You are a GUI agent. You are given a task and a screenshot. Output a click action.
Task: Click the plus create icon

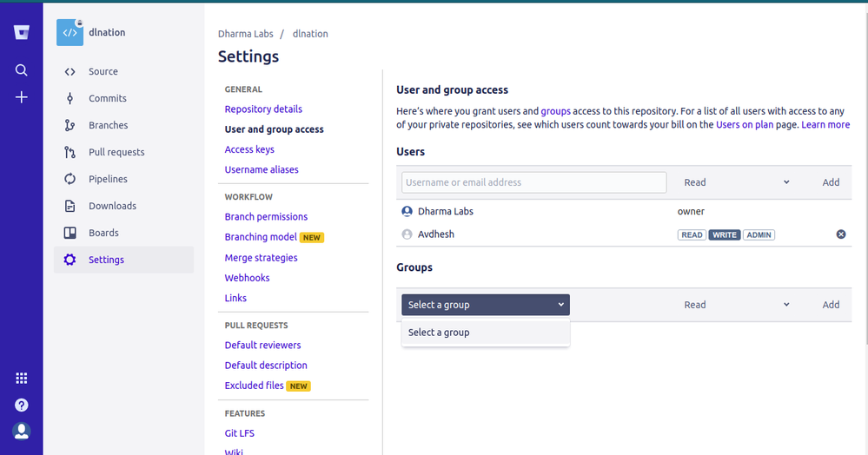[21, 97]
